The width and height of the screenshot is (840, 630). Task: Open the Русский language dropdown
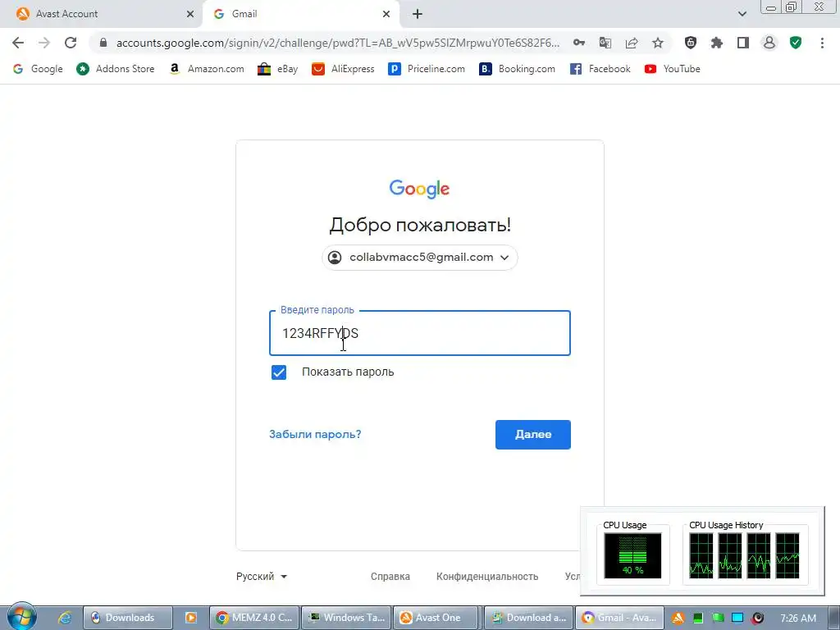(x=262, y=577)
